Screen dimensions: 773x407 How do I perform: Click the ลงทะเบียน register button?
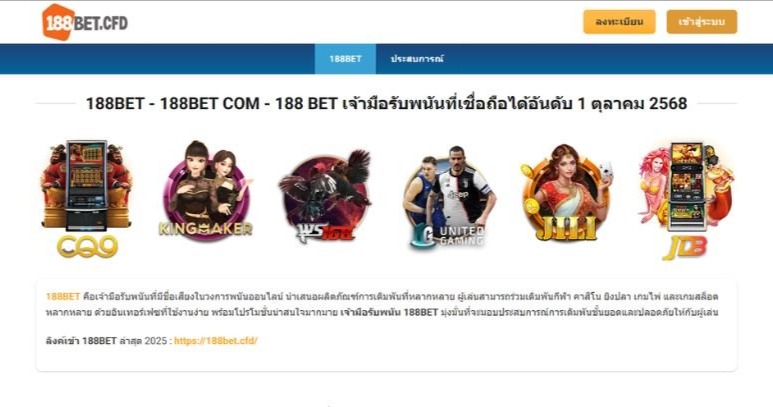[x=619, y=22]
